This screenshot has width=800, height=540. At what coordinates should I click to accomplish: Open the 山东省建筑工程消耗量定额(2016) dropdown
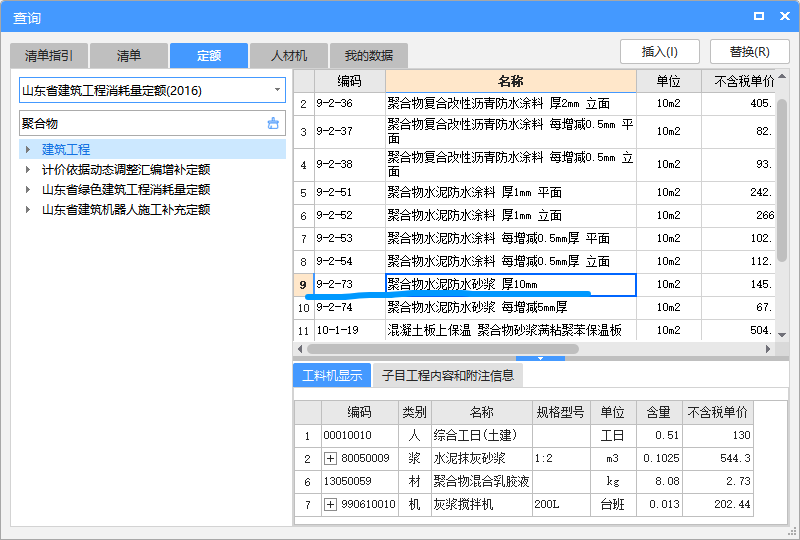click(277, 90)
